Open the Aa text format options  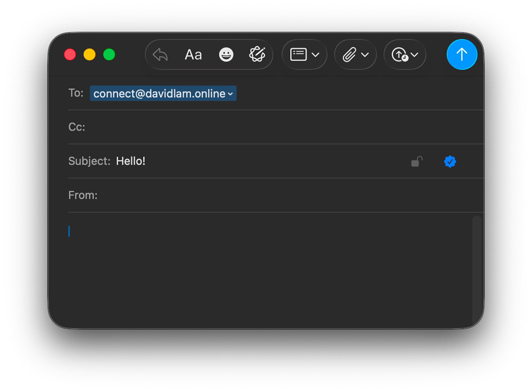(193, 55)
